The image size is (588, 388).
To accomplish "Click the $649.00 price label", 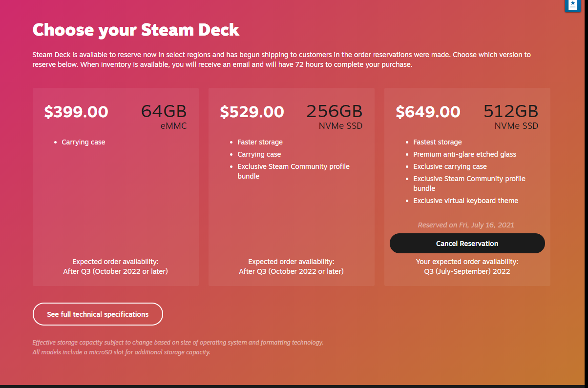I will [428, 112].
